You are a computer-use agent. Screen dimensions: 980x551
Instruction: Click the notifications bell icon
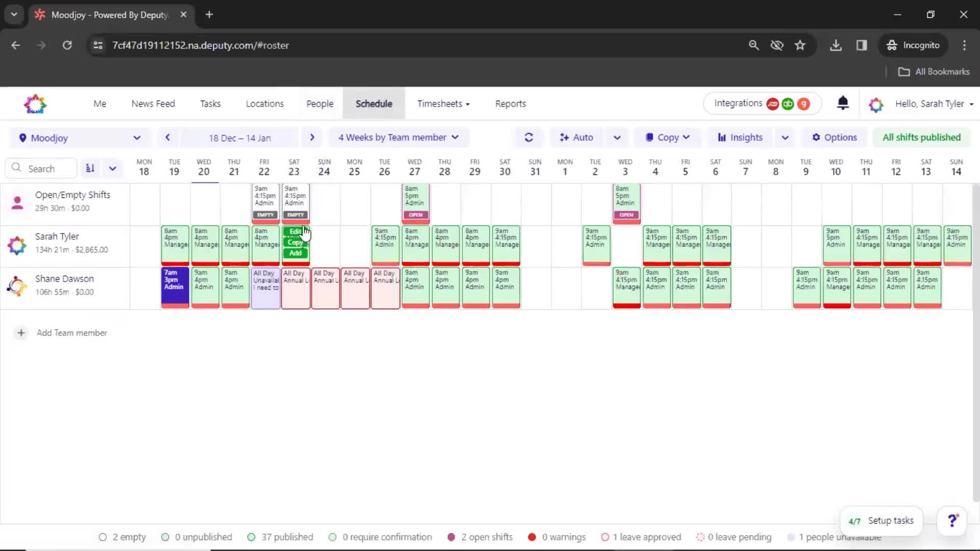[x=843, y=104]
